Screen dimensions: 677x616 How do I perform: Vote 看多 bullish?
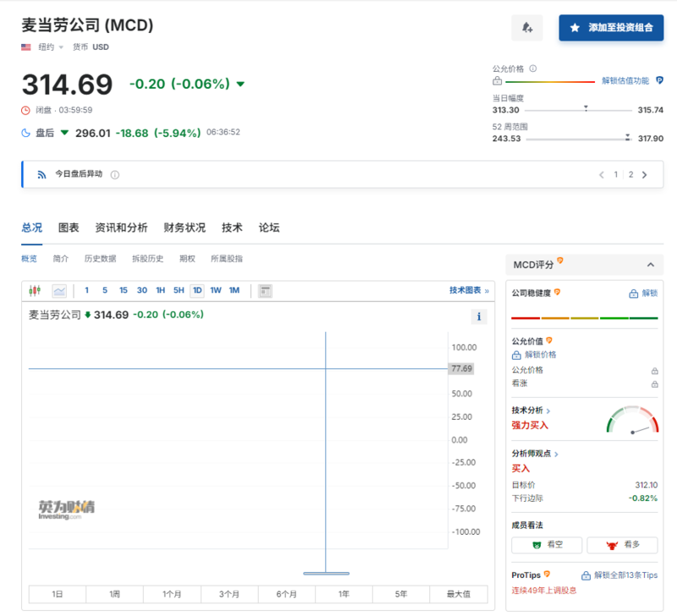(x=622, y=545)
